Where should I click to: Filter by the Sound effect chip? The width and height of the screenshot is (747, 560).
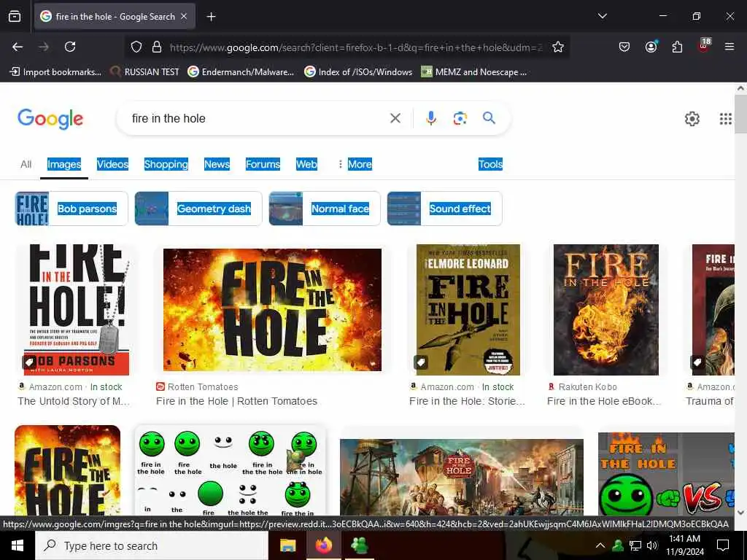pyautogui.click(x=444, y=209)
